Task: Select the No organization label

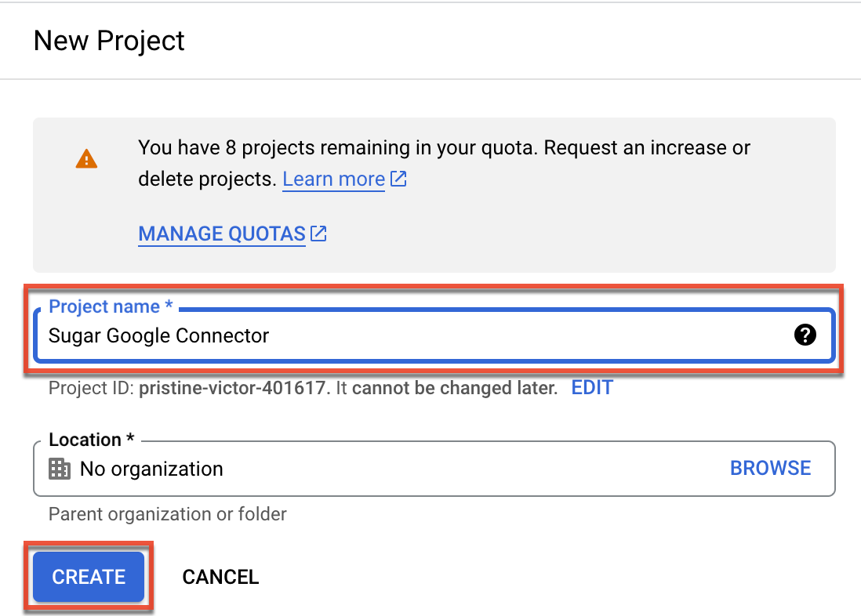Action: tap(151, 468)
